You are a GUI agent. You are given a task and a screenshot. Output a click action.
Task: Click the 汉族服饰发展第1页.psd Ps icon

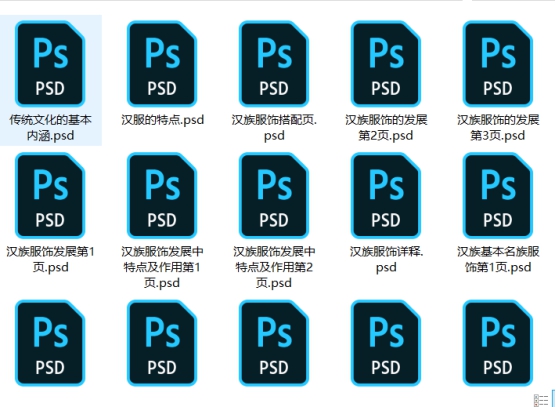click(50, 195)
